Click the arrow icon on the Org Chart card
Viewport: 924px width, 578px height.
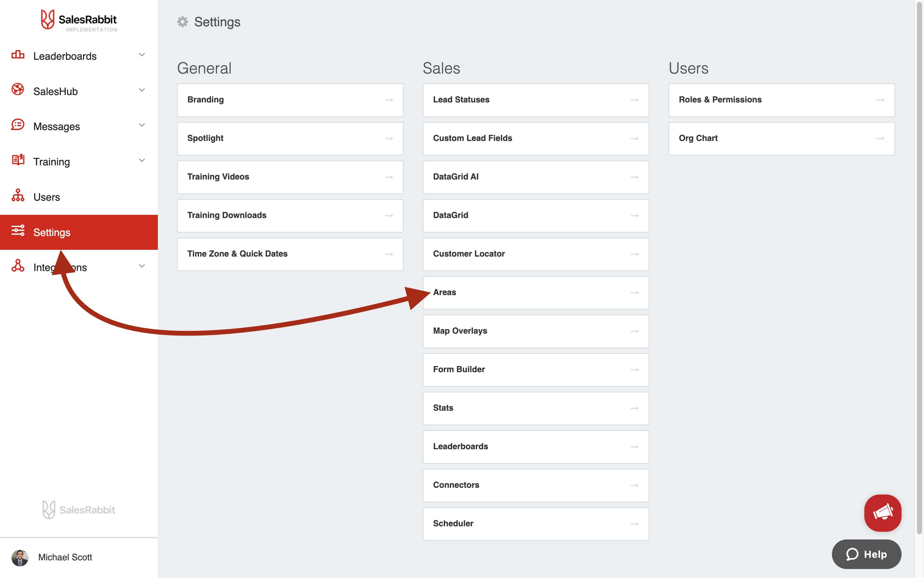click(x=880, y=139)
